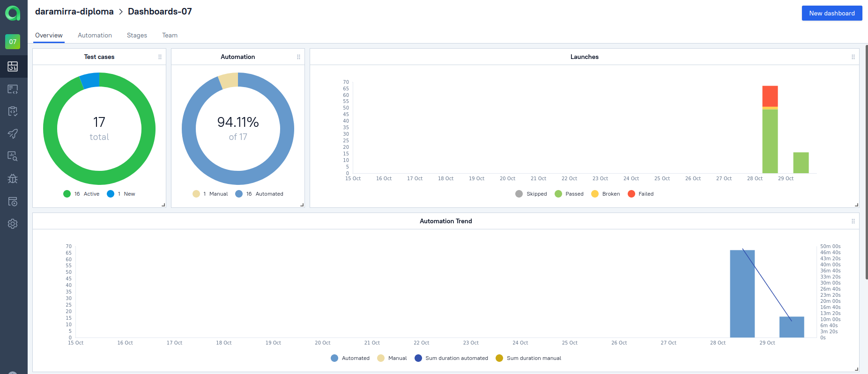Toggle the Failed legend in Launches

[641, 194]
